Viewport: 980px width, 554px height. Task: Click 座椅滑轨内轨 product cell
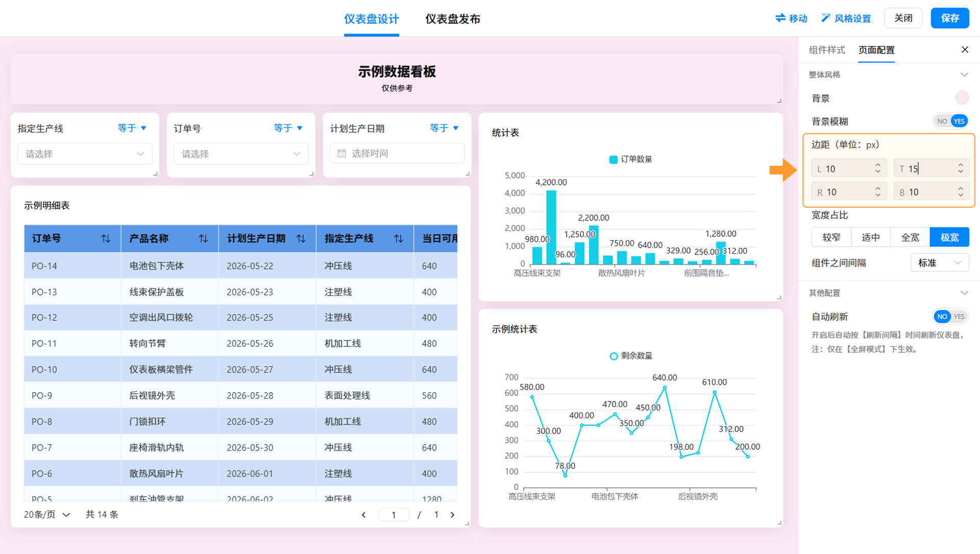click(x=169, y=448)
